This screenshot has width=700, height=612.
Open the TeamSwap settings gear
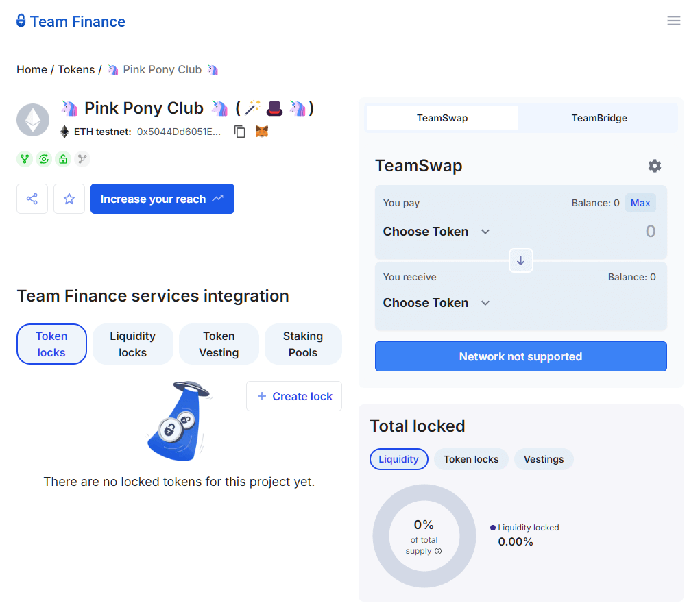(654, 166)
